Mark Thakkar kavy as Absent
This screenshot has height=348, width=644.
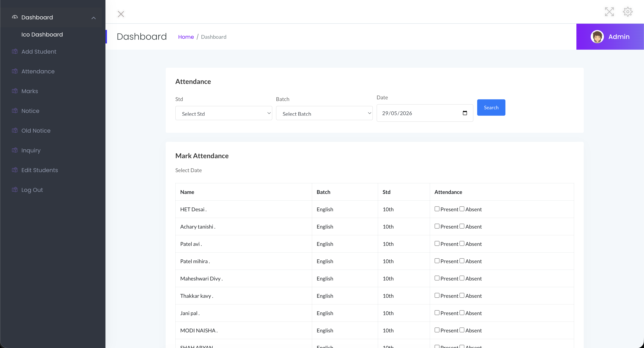pyautogui.click(x=462, y=295)
